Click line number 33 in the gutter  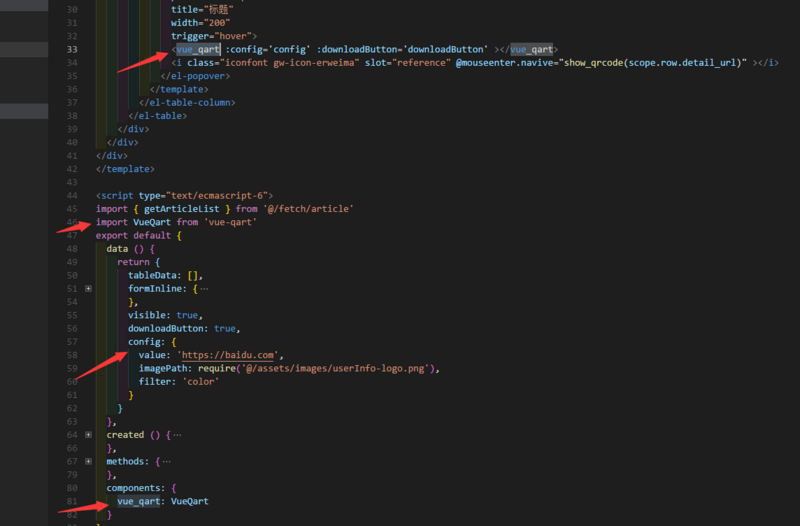pos(72,49)
